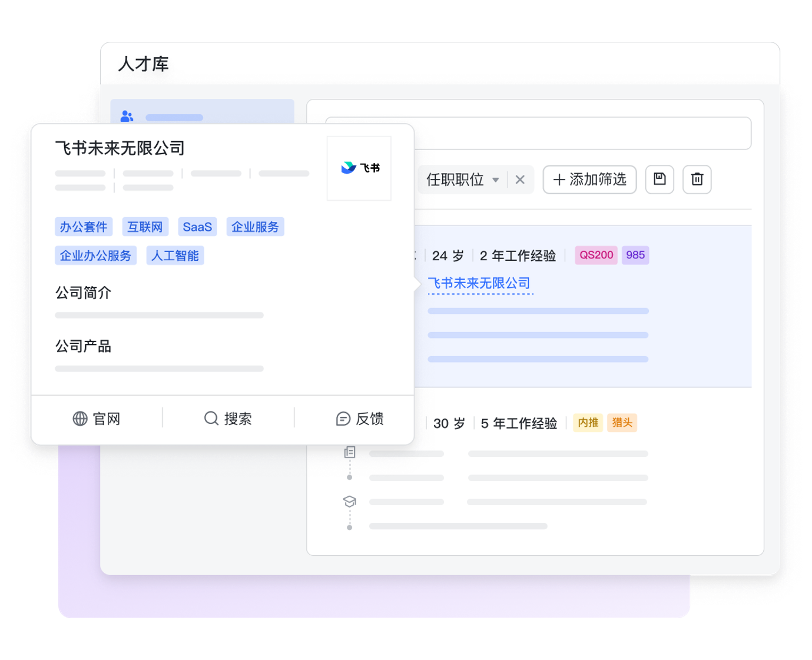Select the 人工智能 tag
The image size is (812, 660).
click(x=175, y=256)
